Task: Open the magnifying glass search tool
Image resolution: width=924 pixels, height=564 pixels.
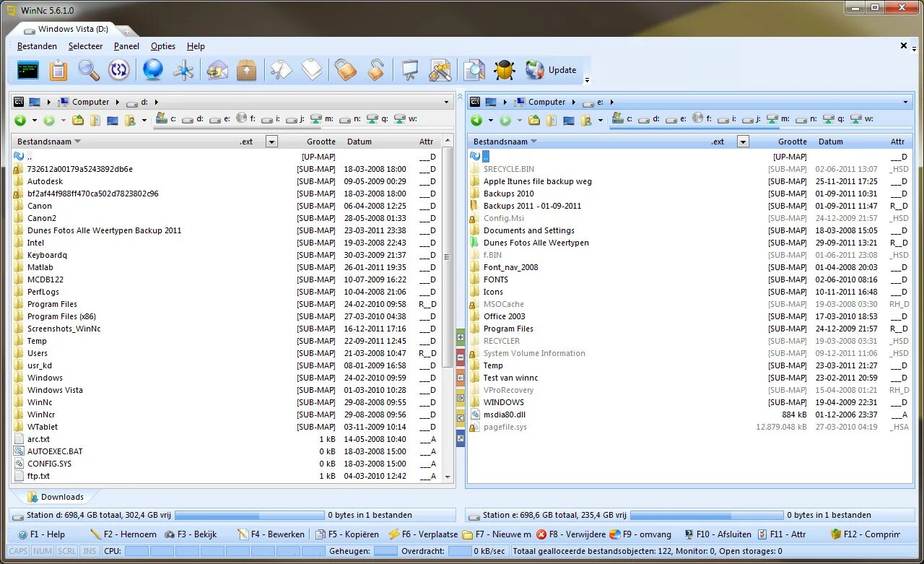Action: pos(89,70)
